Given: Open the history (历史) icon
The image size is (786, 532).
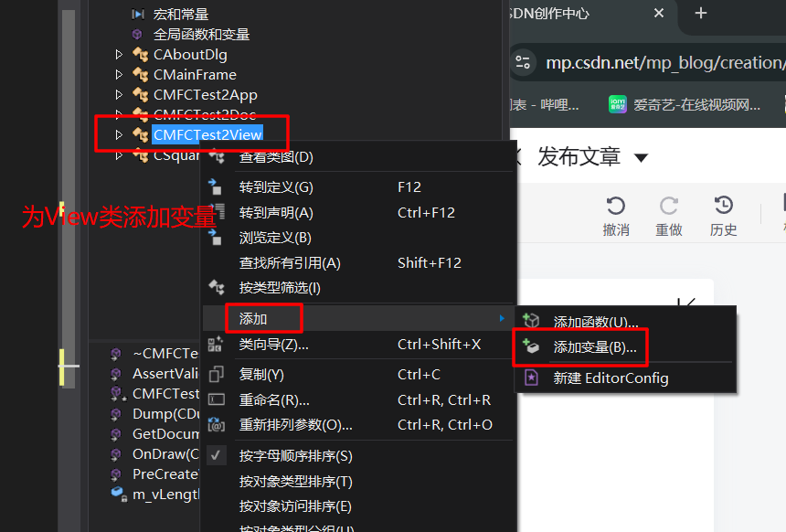Looking at the screenshot, I should pyautogui.click(x=723, y=205).
